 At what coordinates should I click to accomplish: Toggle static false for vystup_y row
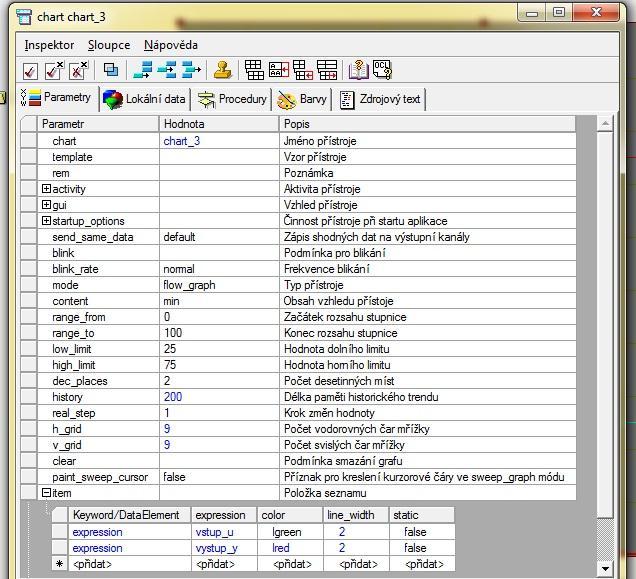point(422,548)
